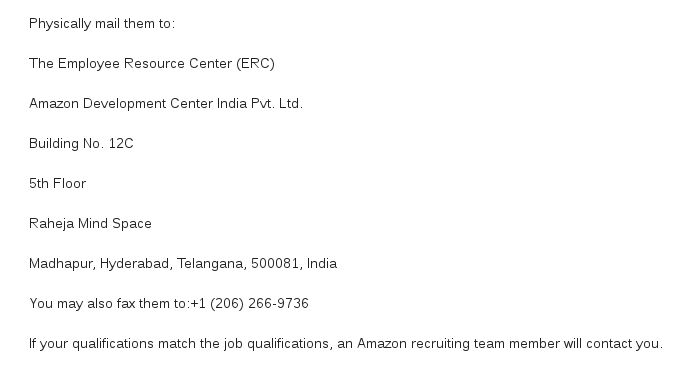Click the city name 'Hyderabad'
The height and width of the screenshot is (365, 685).
click(x=136, y=264)
